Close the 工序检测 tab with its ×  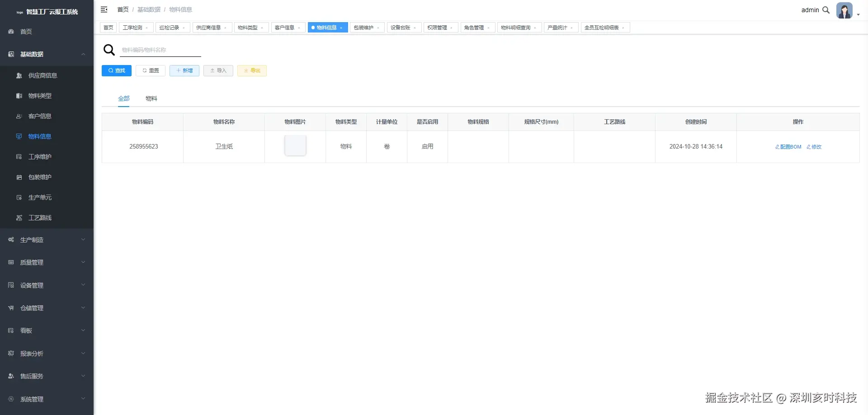pos(147,28)
